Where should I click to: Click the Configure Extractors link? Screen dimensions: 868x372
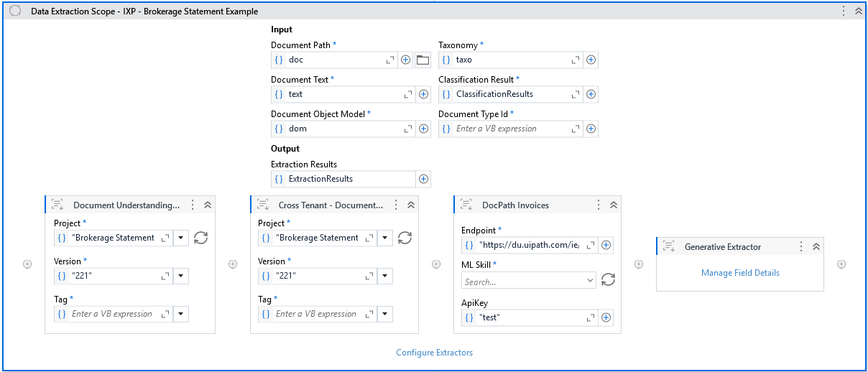tap(434, 353)
